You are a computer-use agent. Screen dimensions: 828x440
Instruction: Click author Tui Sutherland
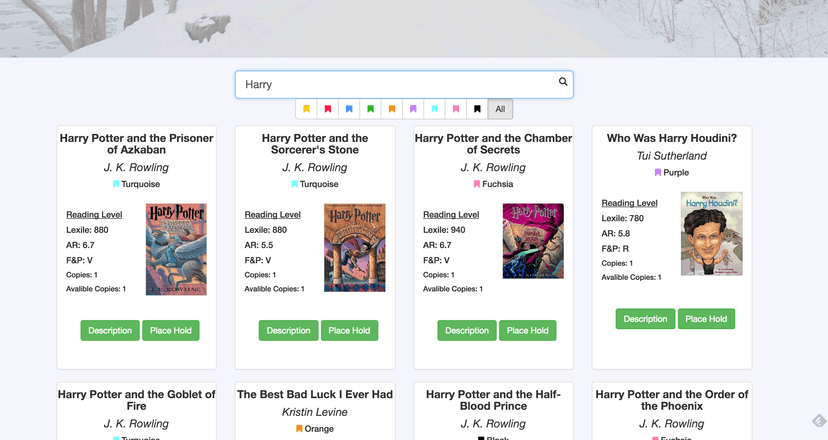[x=672, y=156]
